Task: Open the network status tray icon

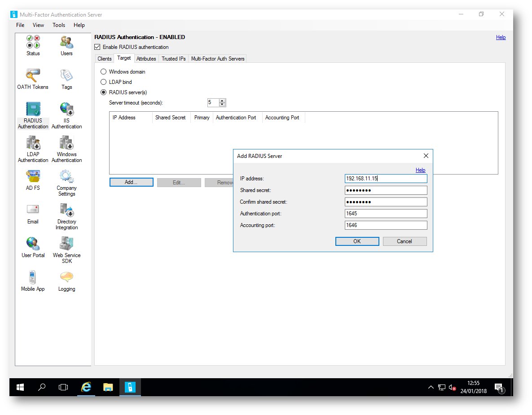Action: tap(441, 387)
